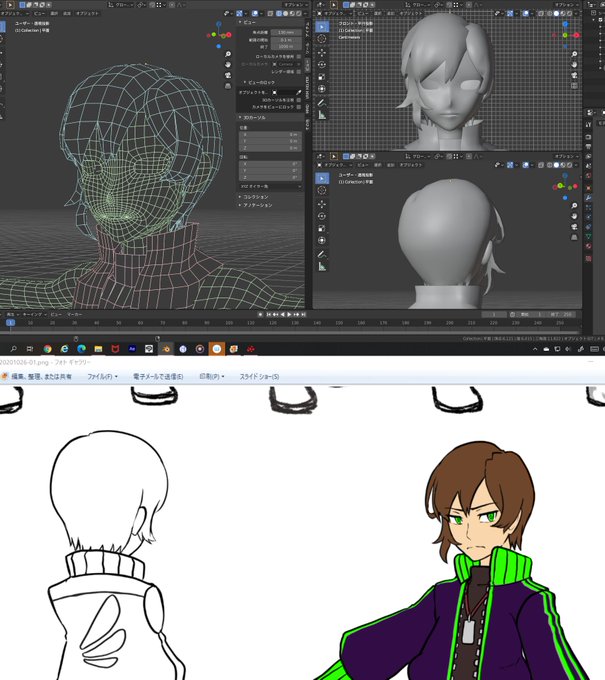
Task: Collapse the ビュー panel section
Action: point(247,22)
